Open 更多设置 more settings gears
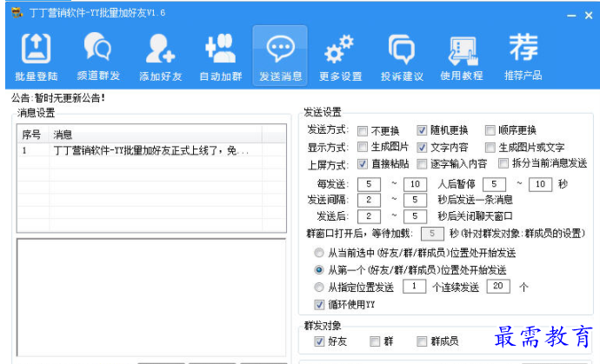Viewport: 600px width, 364px height. 341,56
